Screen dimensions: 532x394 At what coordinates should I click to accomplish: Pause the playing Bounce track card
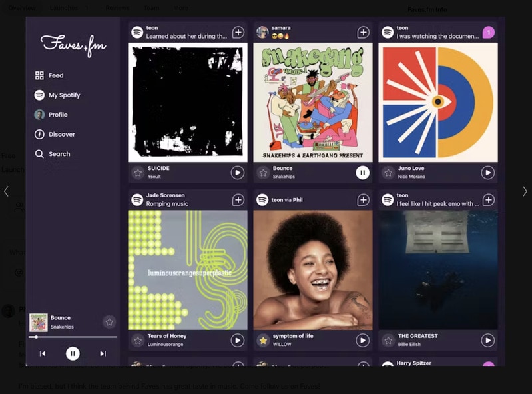coord(362,173)
